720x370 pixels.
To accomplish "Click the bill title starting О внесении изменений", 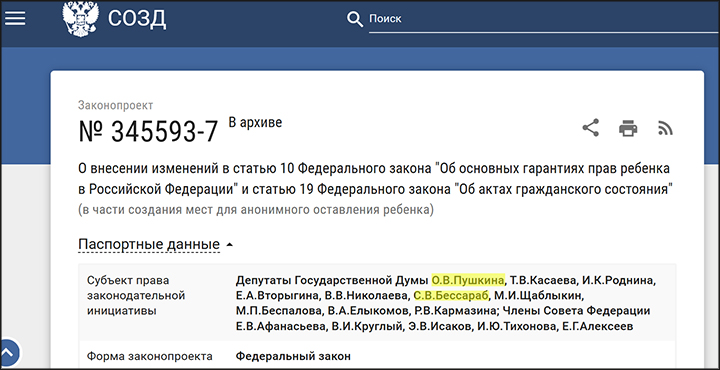I will (375, 179).
